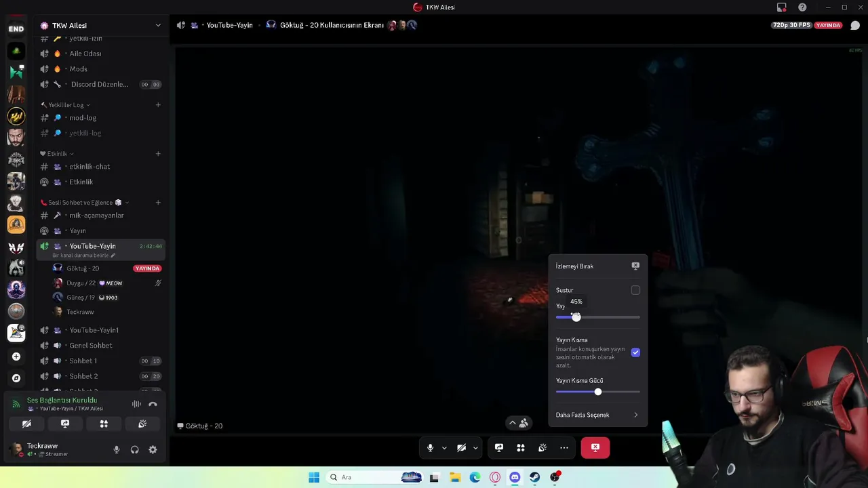This screenshot has width=868, height=488.
Task: Open the Aile Odası voice channel
Action: click(x=101, y=54)
